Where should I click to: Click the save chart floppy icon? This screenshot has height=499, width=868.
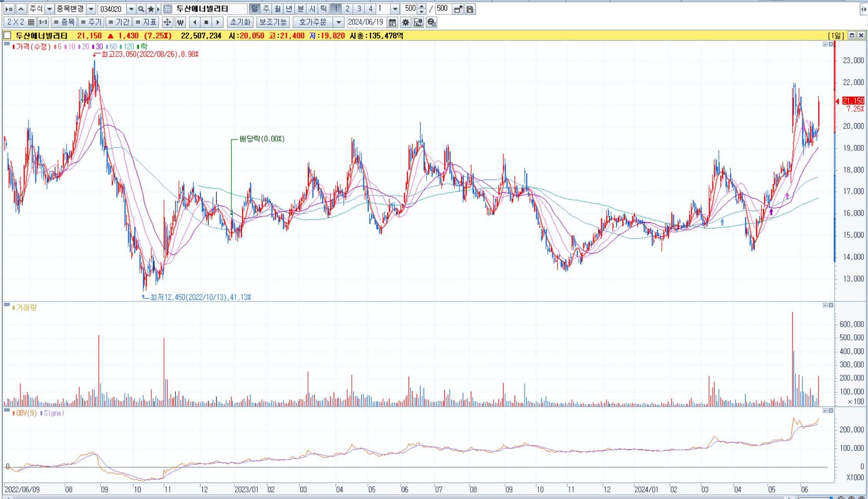pyautogui.click(x=470, y=9)
